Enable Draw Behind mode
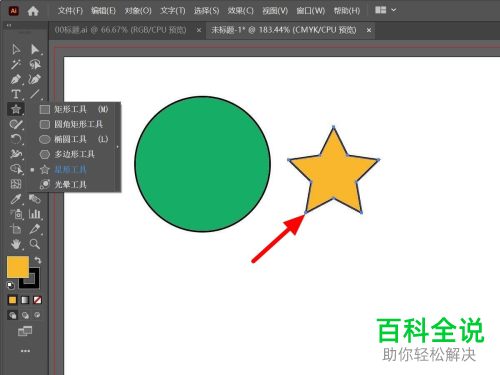Image resolution: width=500 pixels, height=375 pixels. pos(25,315)
